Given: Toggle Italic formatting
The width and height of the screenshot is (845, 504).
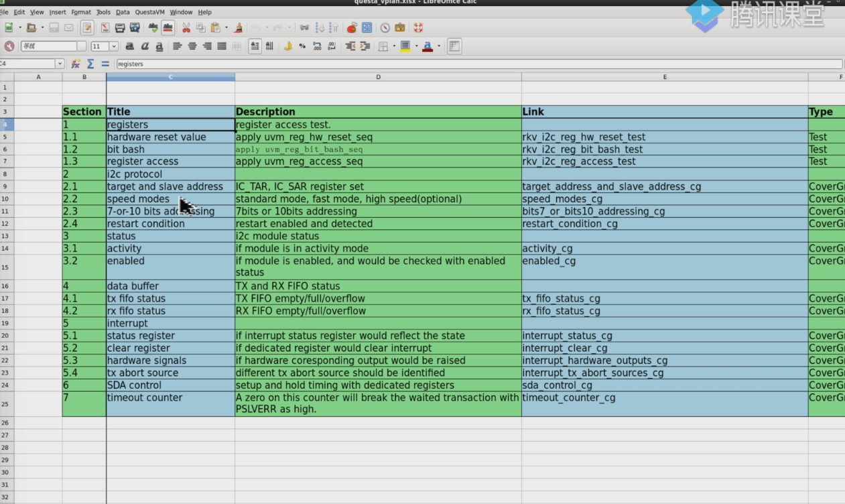Looking at the screenshot, I should click(144, 46).
